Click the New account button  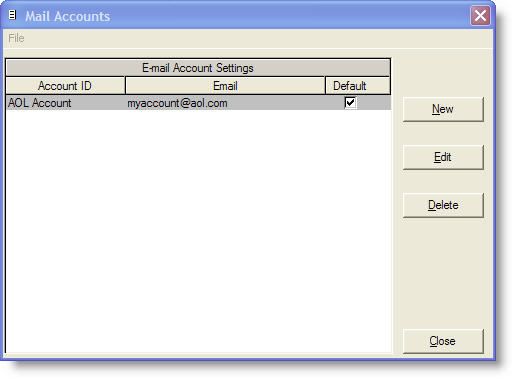tap(443, 109)
